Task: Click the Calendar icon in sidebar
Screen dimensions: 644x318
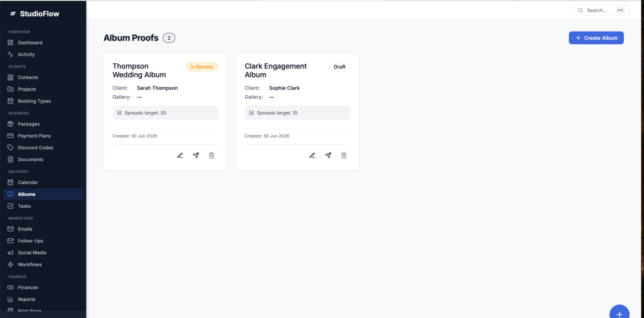Action: pyautogui.click(x=11, y=183)
